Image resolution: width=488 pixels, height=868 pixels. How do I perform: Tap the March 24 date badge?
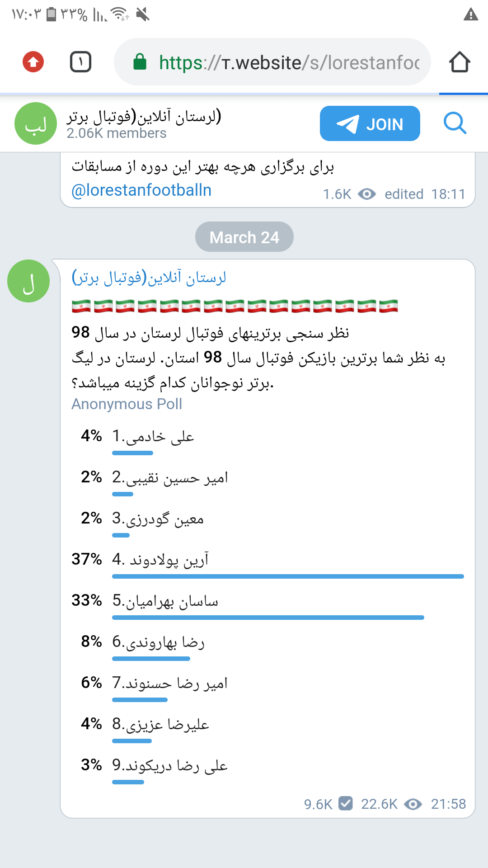point(244,237)
